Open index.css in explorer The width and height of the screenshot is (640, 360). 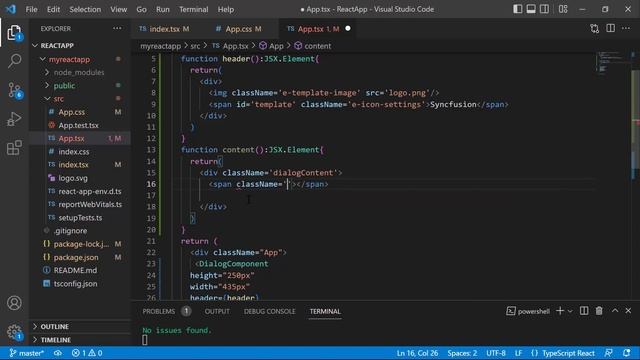point(73,151)
